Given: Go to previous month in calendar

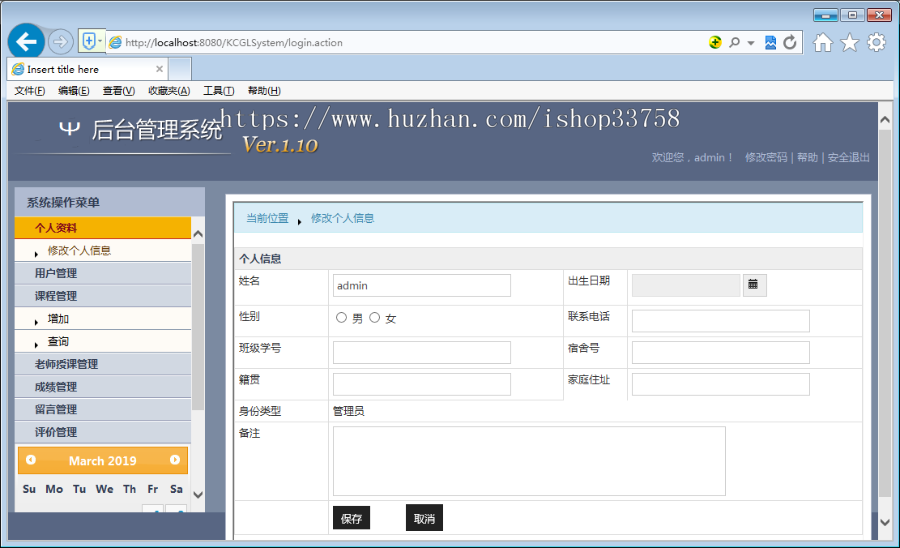Looking at the screenshot, I should [x=31, y=460].
